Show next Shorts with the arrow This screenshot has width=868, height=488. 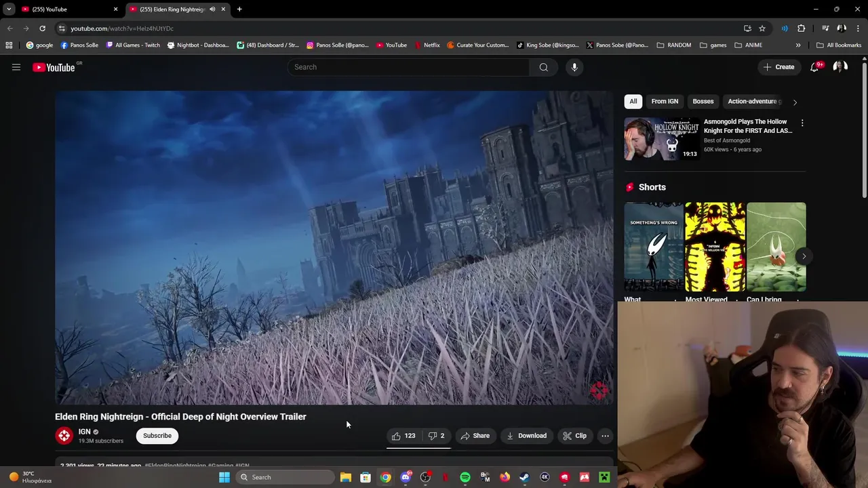click(x=804, y=256)
